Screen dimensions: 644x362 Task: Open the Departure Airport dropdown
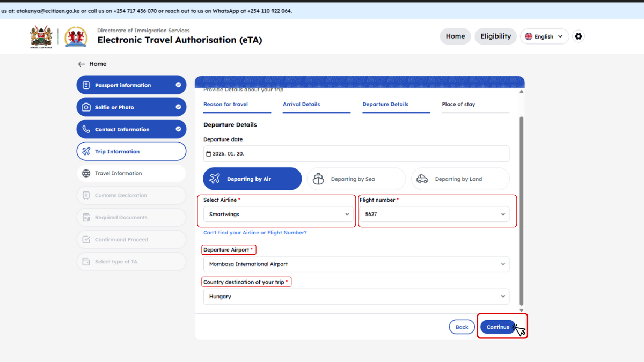[356, 264]
